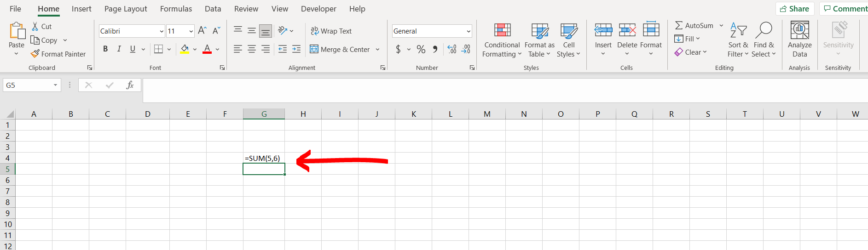The width and height of the screenshot is (868, 250).
Task: Click the Share button
Action: coord(795,9)
